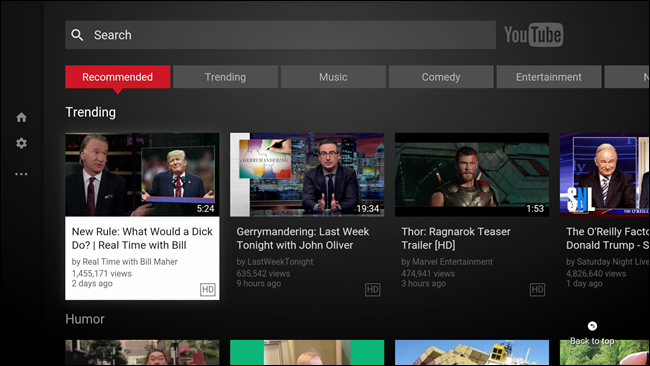
Task: Click the search magnifier icon
Action: coord(77,35)
